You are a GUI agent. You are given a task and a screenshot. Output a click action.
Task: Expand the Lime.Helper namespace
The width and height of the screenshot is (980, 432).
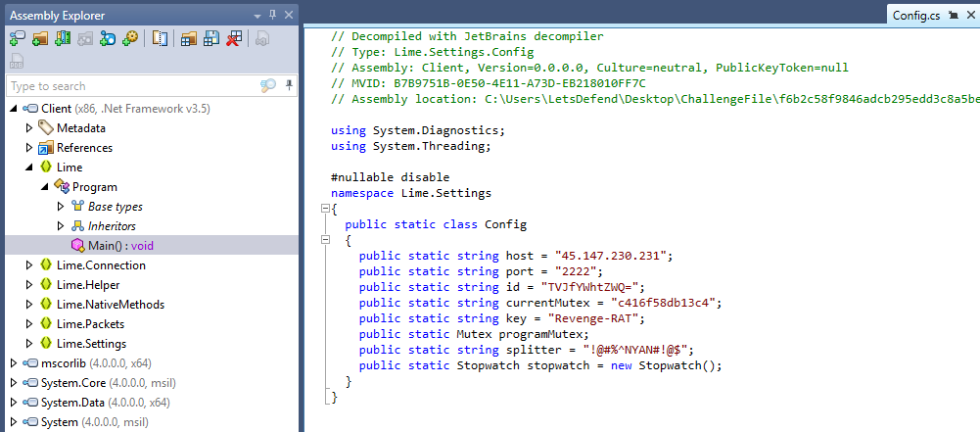click(28, 284)
